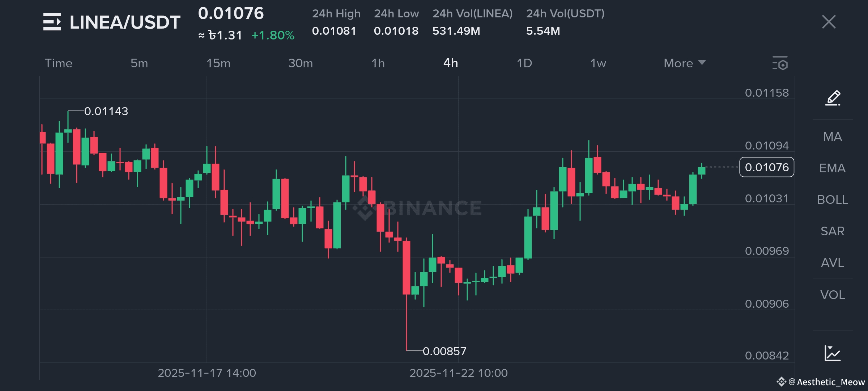Click the 0.00857 low price marker

tap(444, 351)
